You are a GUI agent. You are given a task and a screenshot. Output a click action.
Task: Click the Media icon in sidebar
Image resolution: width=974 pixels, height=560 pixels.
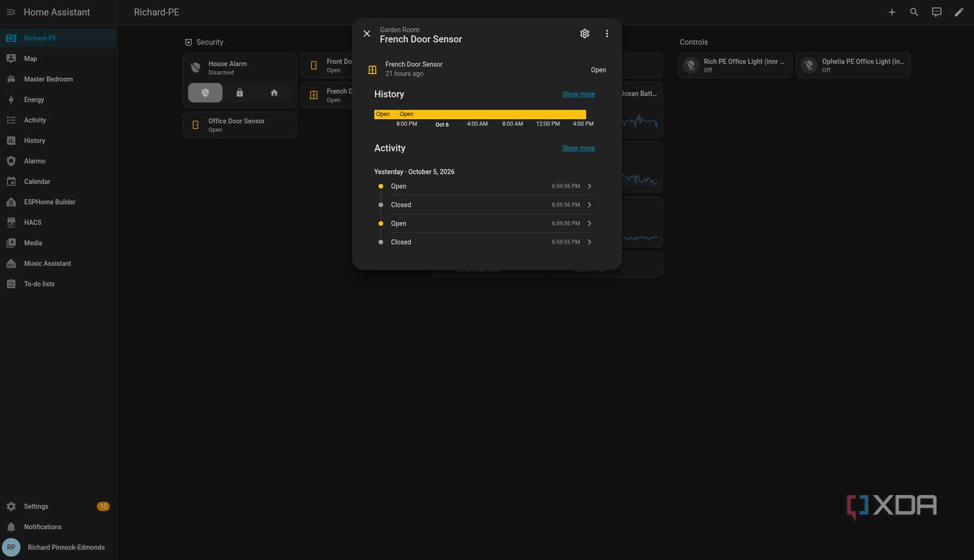pos(11,243)
